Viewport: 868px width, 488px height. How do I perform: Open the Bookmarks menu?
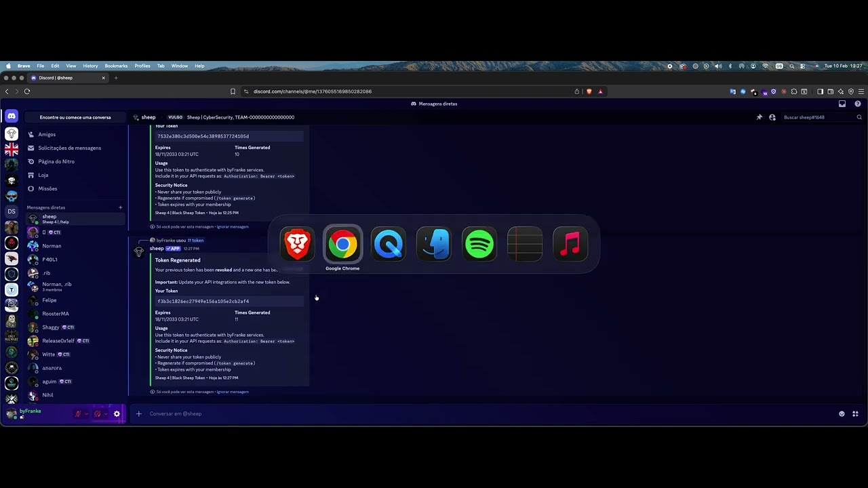pos(116,66)
